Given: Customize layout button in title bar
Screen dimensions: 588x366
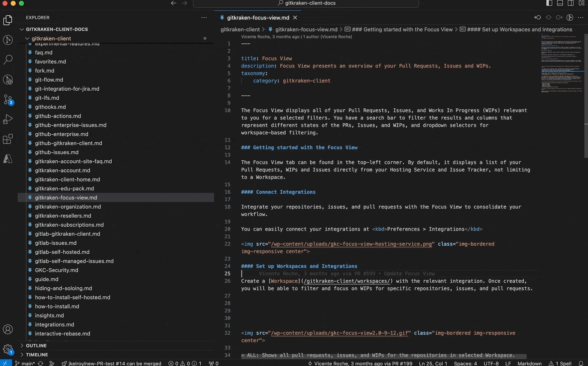Looking at the screenshot, I should [x=581, y=3].
